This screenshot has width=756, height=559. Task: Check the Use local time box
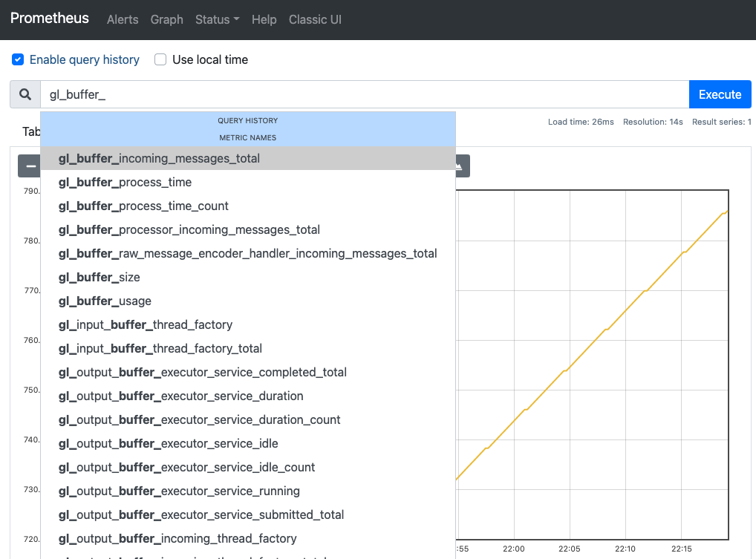160,59
